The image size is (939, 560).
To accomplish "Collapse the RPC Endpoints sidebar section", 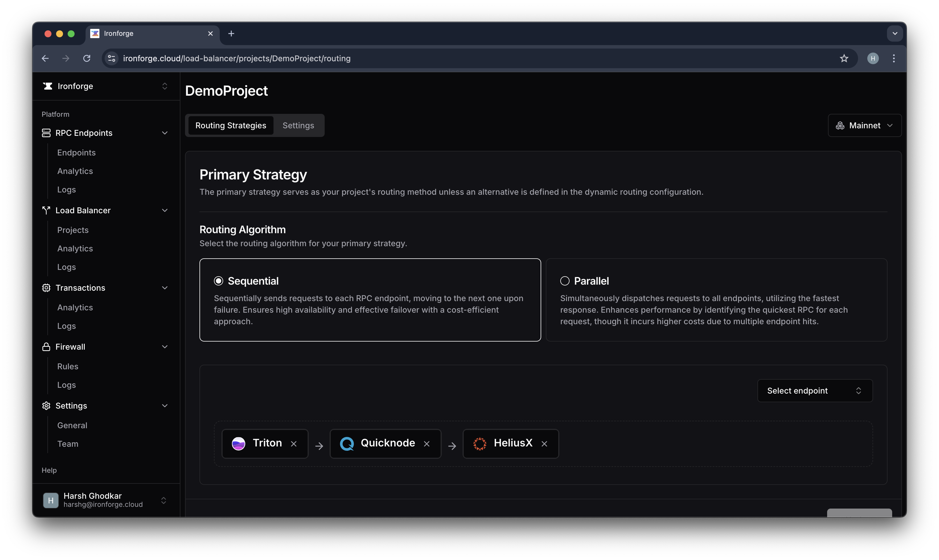I will click(x=164, y=133).
